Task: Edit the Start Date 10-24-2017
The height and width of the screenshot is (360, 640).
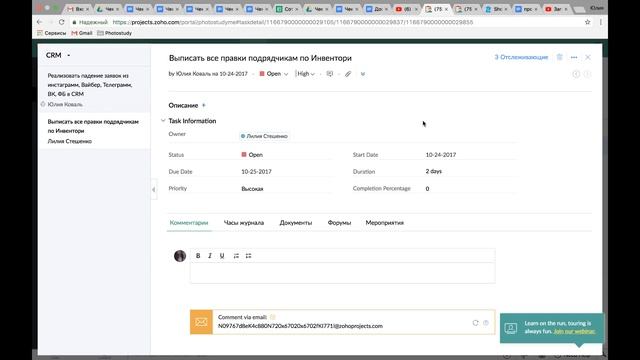Action: click(x=441, y=155)
